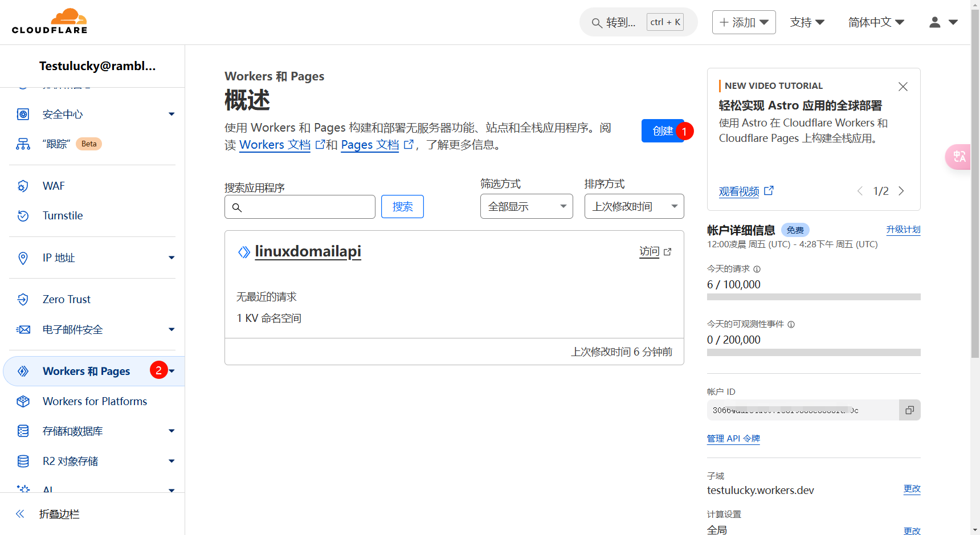This screenshot has height=535, width=980.
Task: Collapse the Workers 和 Pages section arrow
Action: coord(171,371)
